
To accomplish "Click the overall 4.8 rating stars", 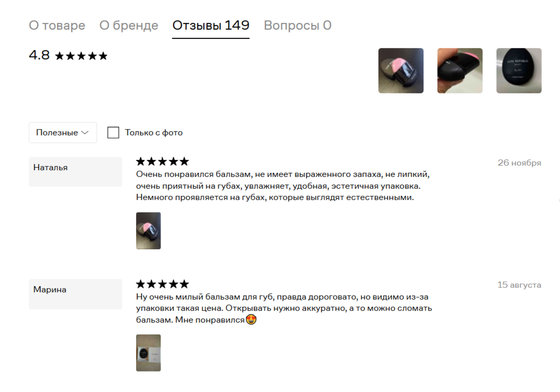I will pyautogui.click(x=82, y=56).
